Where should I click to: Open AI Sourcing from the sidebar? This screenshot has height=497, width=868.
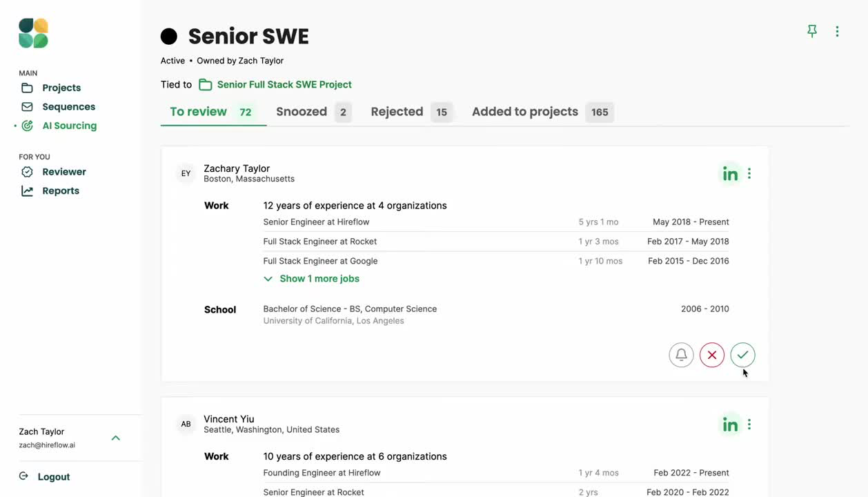coord(69,125)
